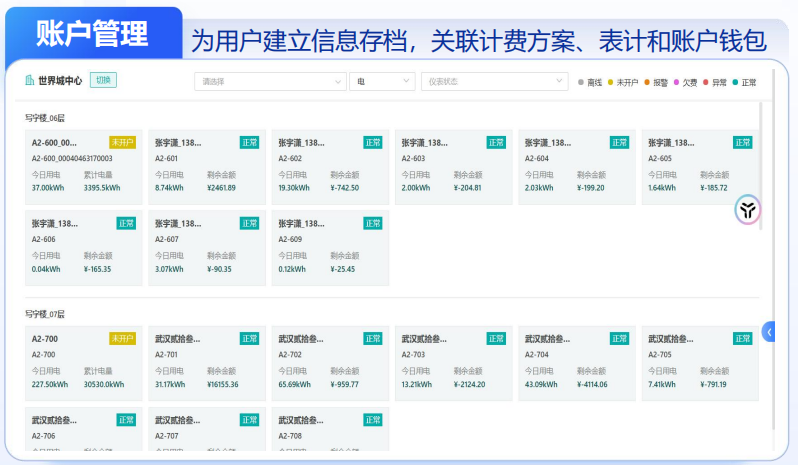Viewport: 798px width, 465px height.
Task: Click the 正常 badge on card A2-707
Action: click(x=249, y=420)
